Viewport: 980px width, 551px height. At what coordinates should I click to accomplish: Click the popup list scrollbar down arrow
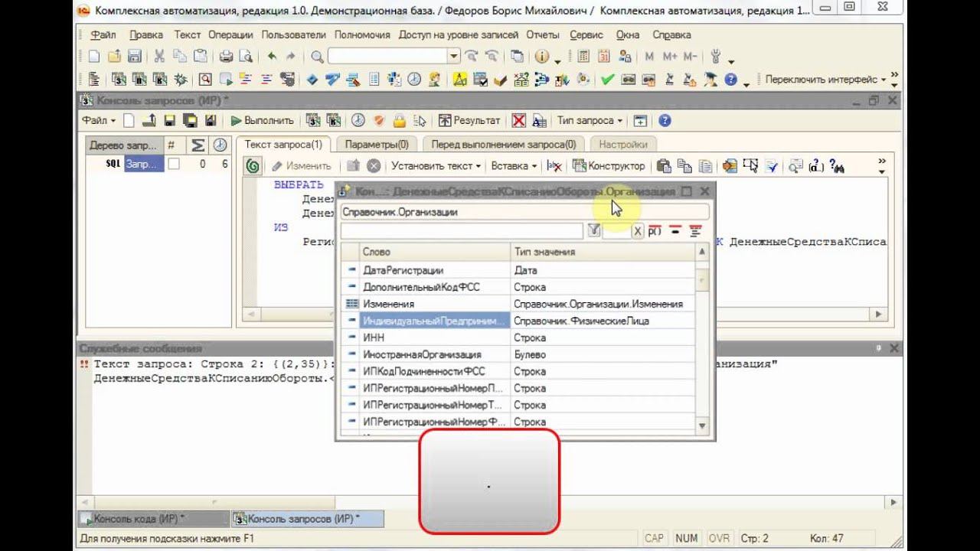click(703, 425)
